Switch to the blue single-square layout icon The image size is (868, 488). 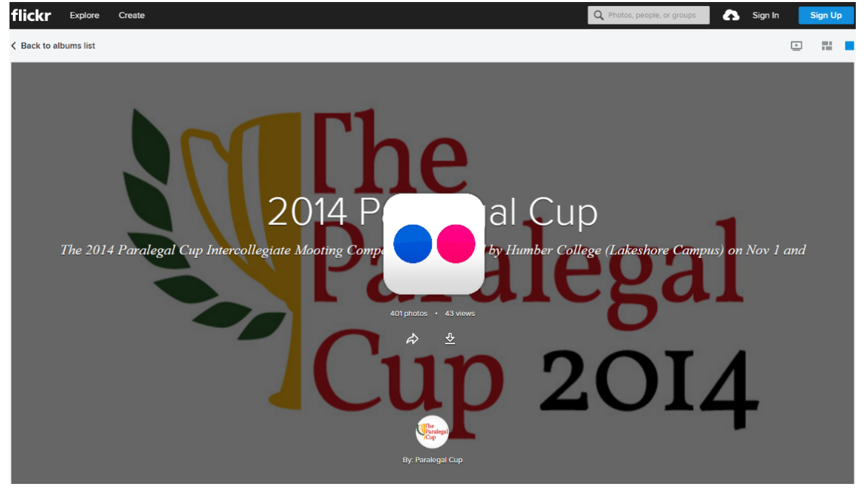tap(849, 46)
